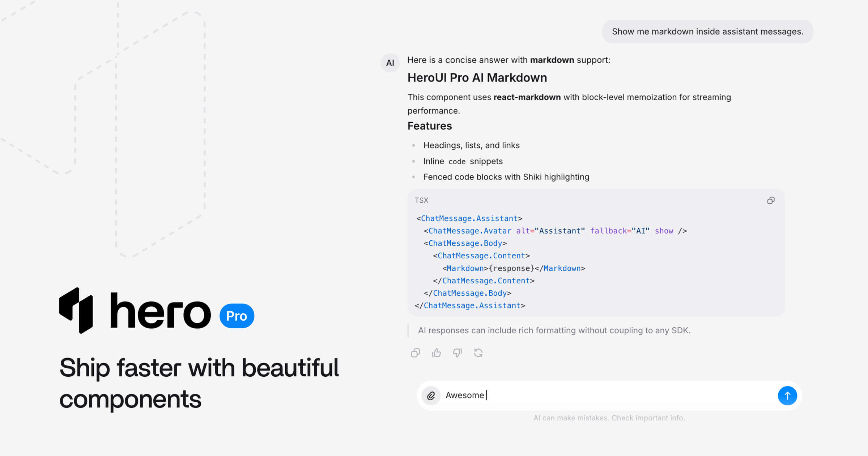868x456 pixels.
Task: Regenerate the assistant response
Action: (478, 353)
